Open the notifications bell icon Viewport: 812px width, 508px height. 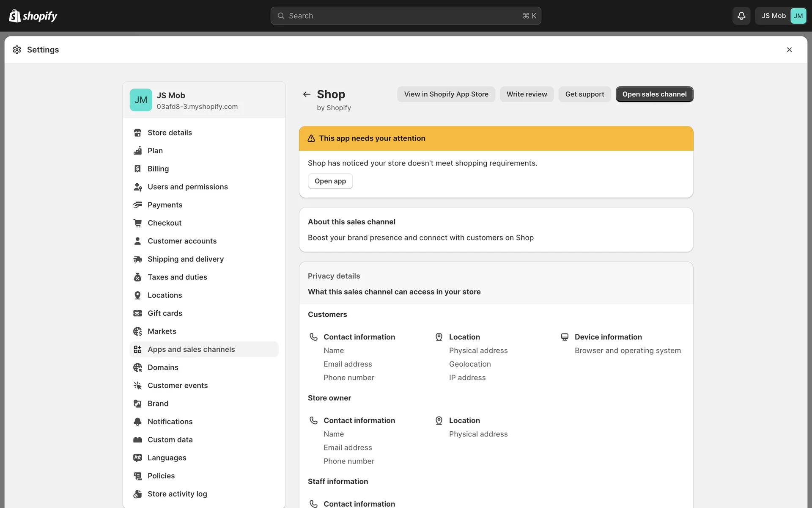click(741, 16)
